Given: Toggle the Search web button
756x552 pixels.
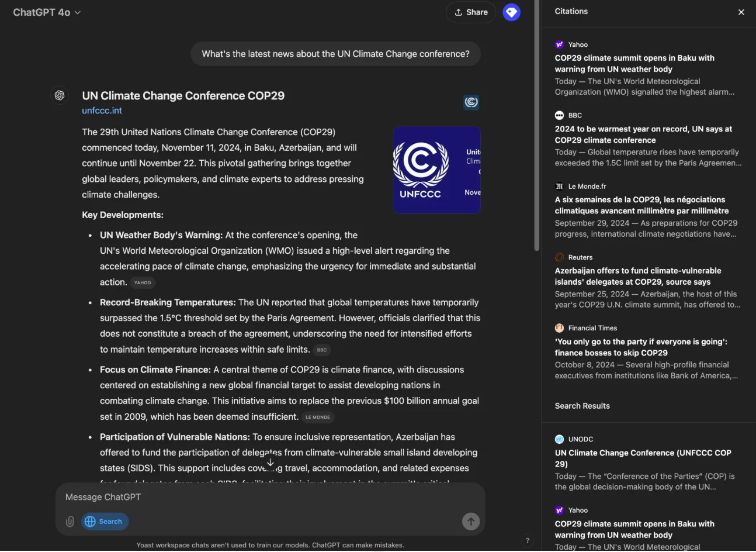Looking at the screenshot, I should (105, 522).
